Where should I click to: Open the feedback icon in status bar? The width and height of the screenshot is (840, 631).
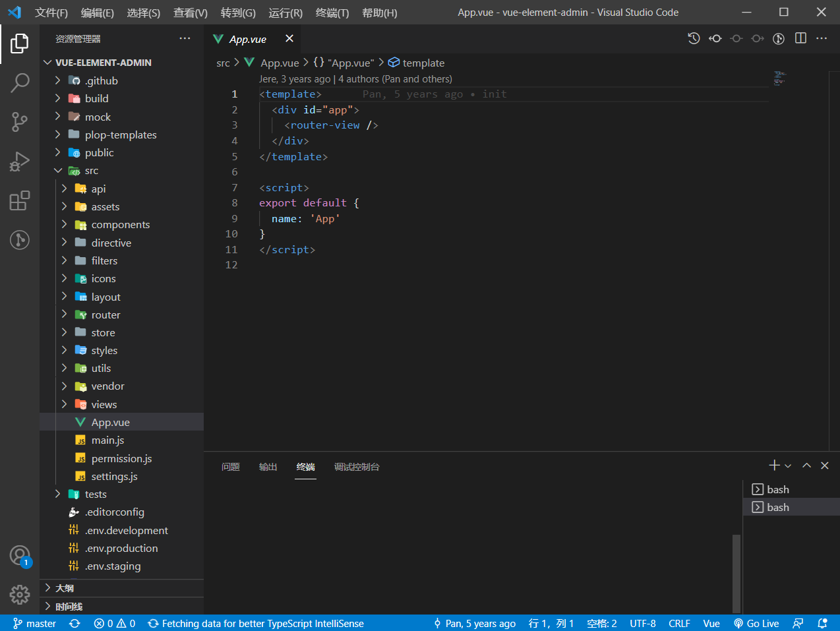[x=798, y=623]
